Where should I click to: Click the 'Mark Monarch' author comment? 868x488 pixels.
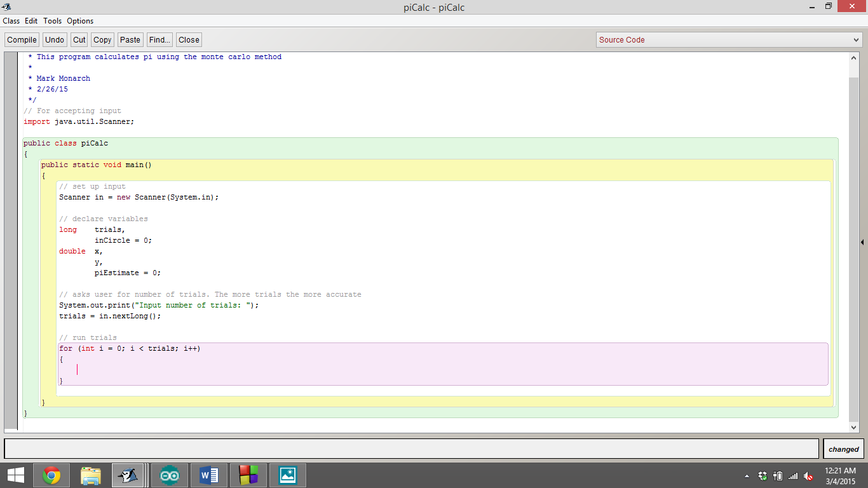point(63,78)
